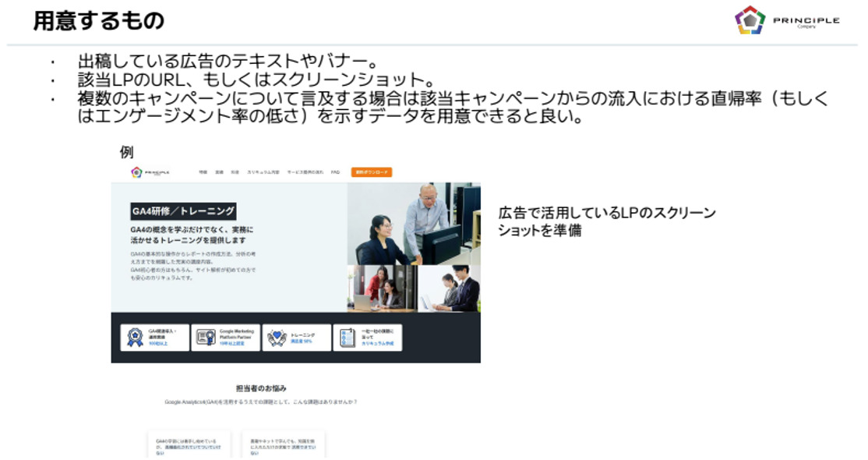Click the Google Marketing Platform Partner certificate icon
This screenshot has height=460, width=868.
(206, 338)
